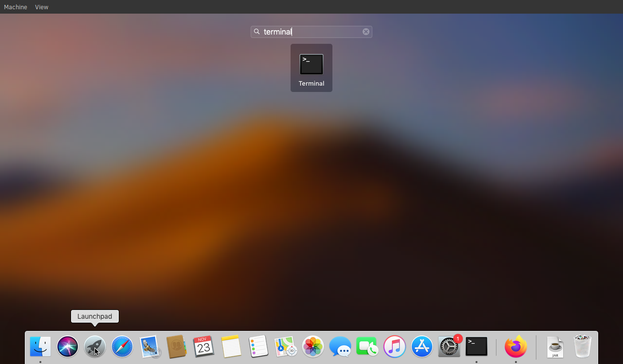Open Firefox from the Dock
The width and height of the screenshot is (623, 364).
tap(515, 346)
